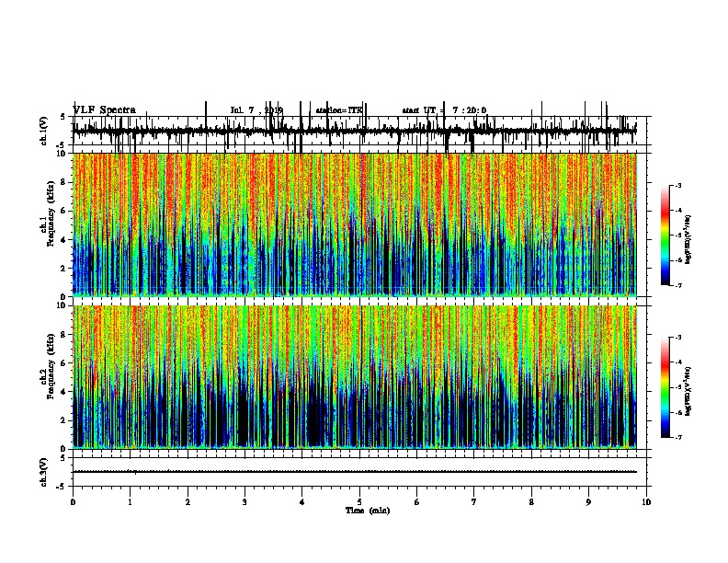Select the "-4" label on ch.2 colorbar
Image resolution: width=728 pixels, height=563 pixels.
[x=678, y=362]
